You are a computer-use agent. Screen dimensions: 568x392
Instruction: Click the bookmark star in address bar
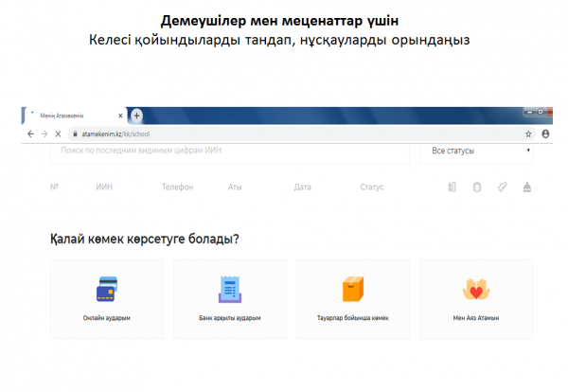(x=528, y=134)
